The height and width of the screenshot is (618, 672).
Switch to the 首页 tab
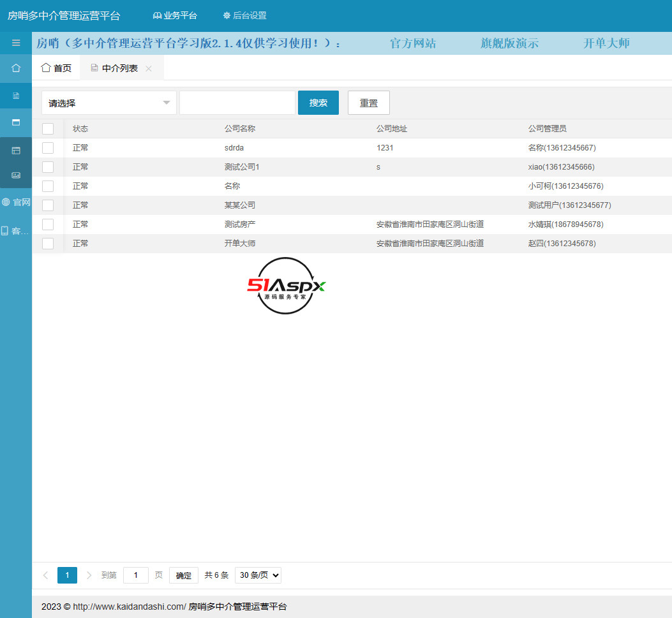point(56,68)
